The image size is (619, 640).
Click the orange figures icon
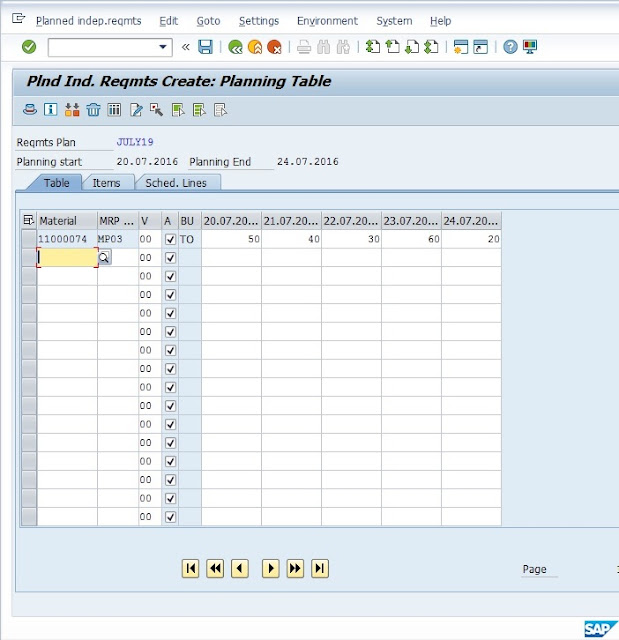(72, 110)
